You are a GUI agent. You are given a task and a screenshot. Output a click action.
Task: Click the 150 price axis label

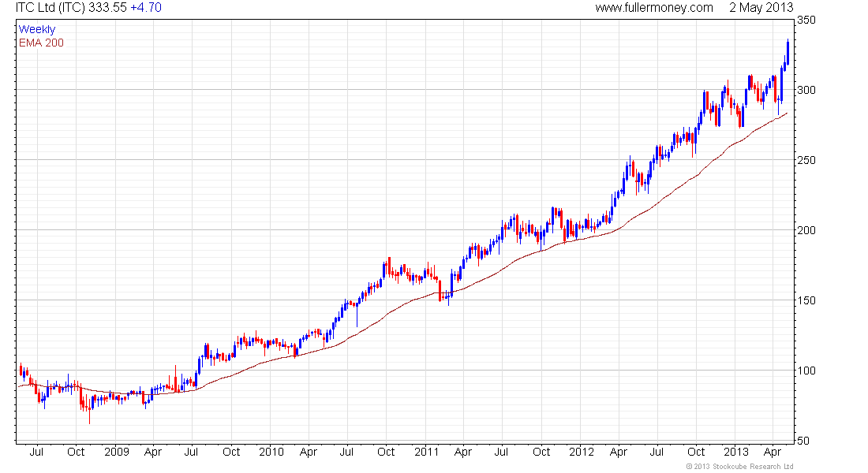[x=806, y=300]
